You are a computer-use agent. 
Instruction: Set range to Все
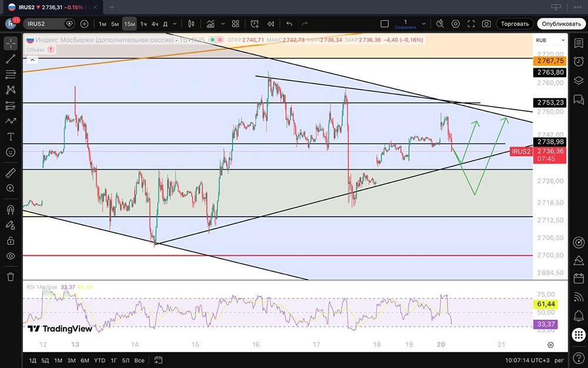139,360
